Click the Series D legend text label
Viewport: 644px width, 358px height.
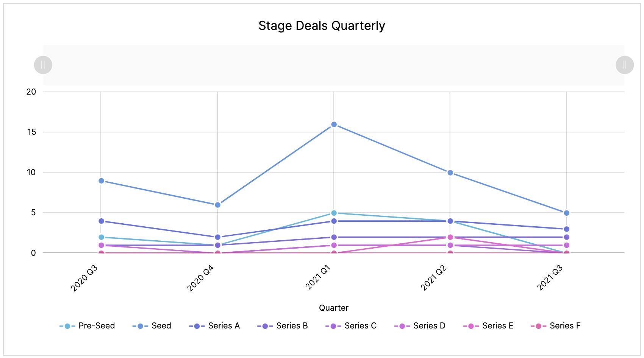point(430,325)
